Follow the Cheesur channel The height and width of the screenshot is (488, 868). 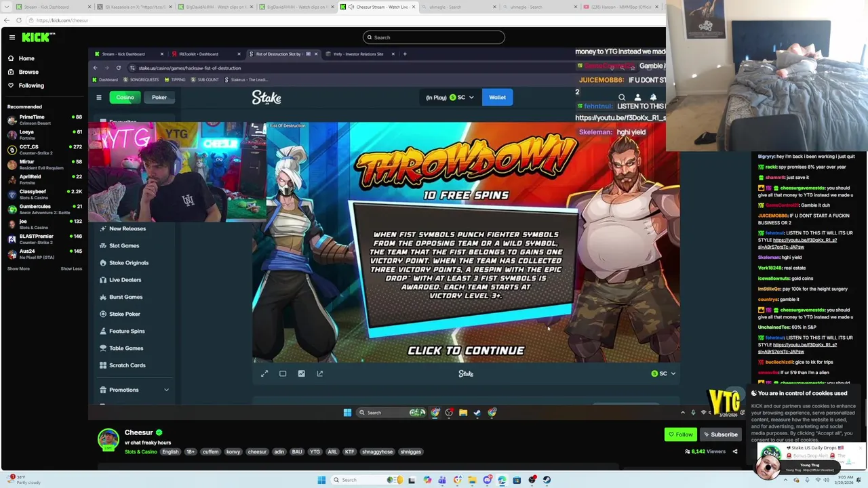681,434
